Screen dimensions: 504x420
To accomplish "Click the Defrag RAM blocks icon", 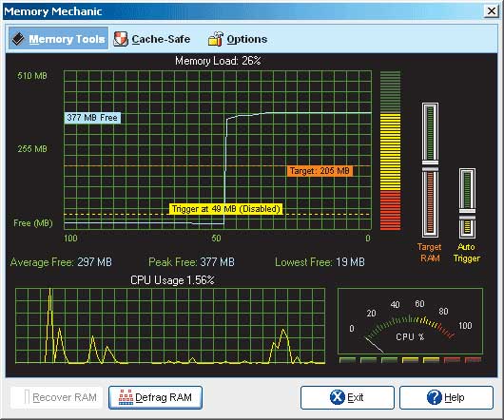I will pyautogui.click(x=126, y=397).
